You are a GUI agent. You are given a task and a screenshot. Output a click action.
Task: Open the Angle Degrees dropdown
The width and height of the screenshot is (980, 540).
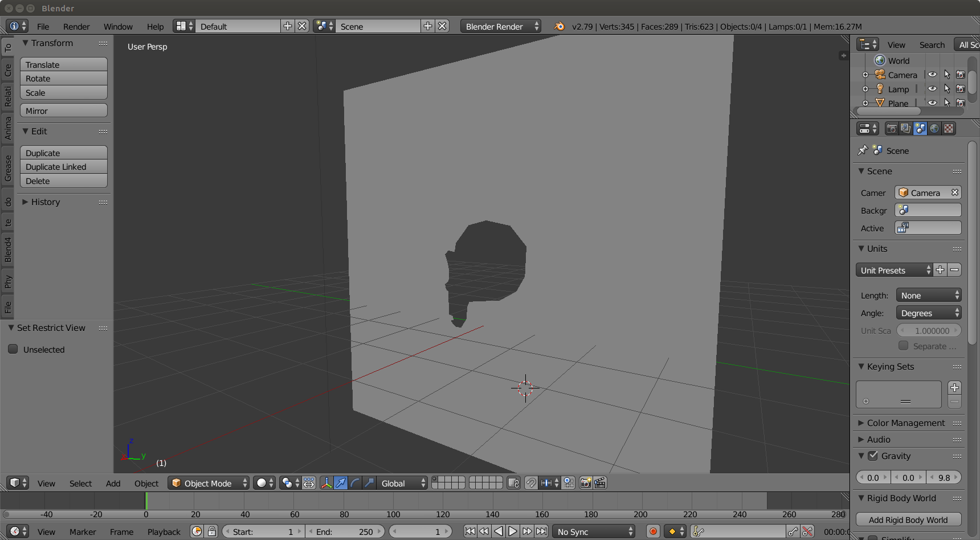[929, 313]
